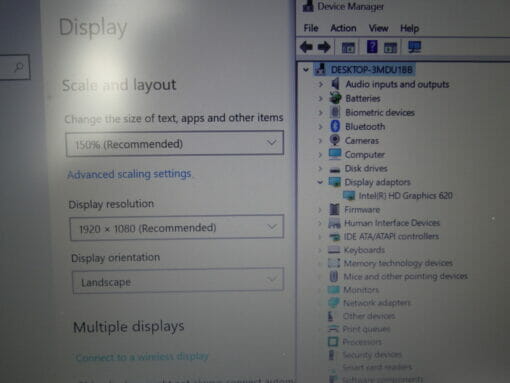Viewport: 510px width, 383px height.
Task: Open the File menu
Action: (311, 28)
